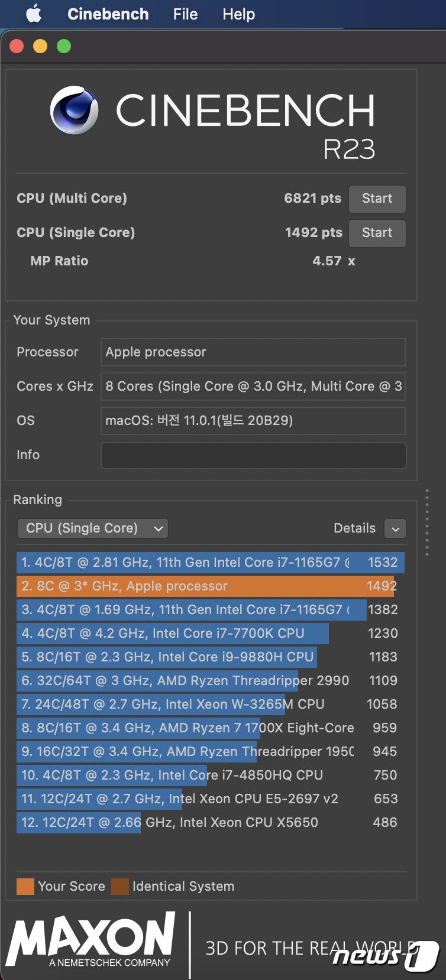Viewport: 446px width, 980px height.
Task: Click the yellow minimize window button
Action: [x=40, y=46]
